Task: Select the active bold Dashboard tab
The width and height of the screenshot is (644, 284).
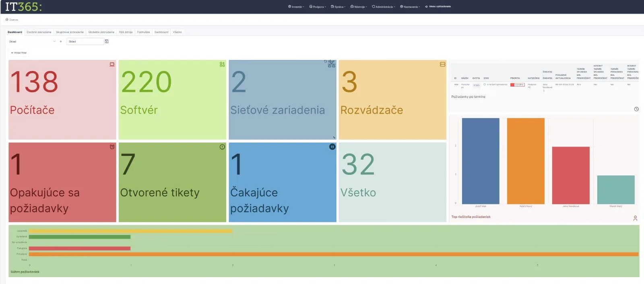Action: click(x=15, y=32)
